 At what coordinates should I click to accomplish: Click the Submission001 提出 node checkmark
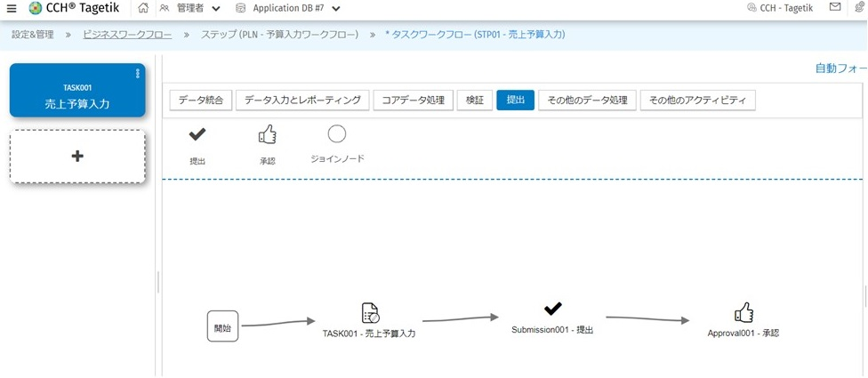(x=552, y=309)
